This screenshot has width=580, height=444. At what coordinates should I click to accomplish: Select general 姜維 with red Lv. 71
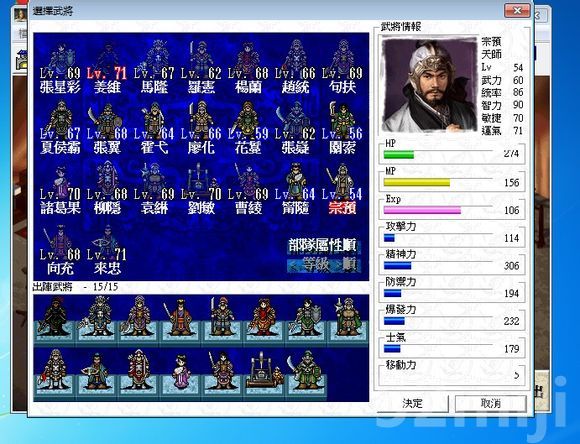tap(107, 67)
